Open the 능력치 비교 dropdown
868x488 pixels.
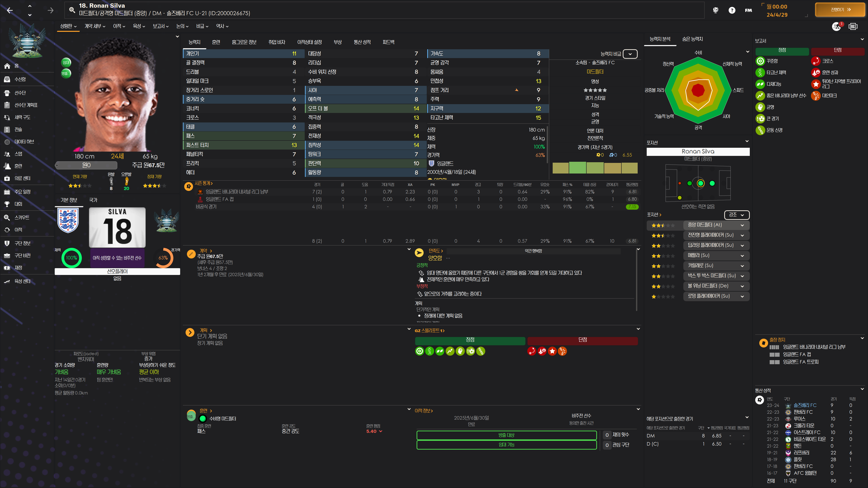click(630, 54)
